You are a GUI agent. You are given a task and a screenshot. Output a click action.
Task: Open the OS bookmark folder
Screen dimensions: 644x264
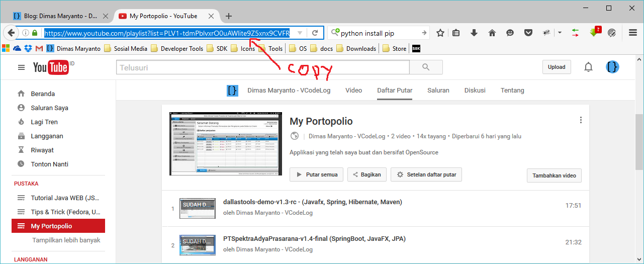298,48
